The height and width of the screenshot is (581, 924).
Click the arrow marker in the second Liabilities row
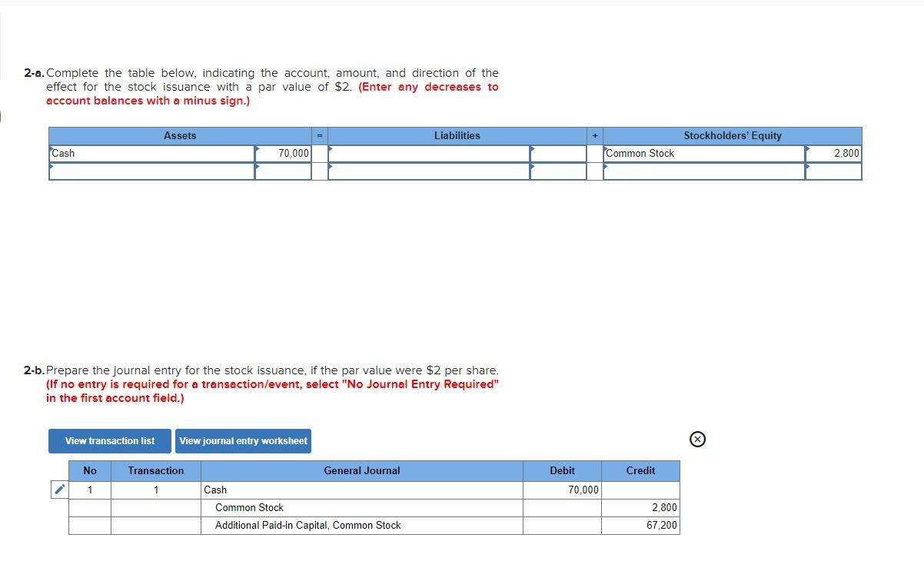(330, 168)
